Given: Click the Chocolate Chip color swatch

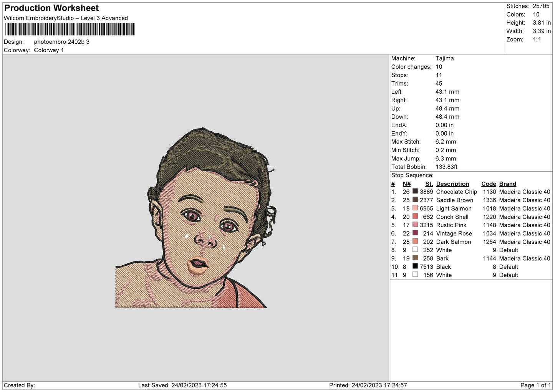Looking at the screenshot, I should 415,191.
